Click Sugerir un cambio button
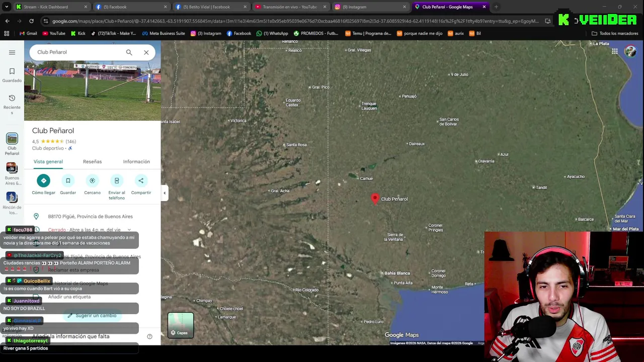This screenshot has height=362, width=644. tap(92, 316)
